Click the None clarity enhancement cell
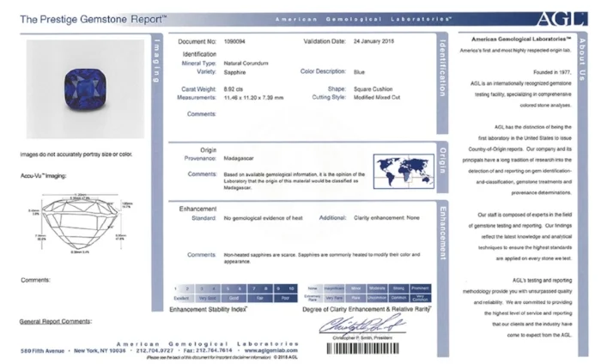The image size is (601, 364). 313,288
